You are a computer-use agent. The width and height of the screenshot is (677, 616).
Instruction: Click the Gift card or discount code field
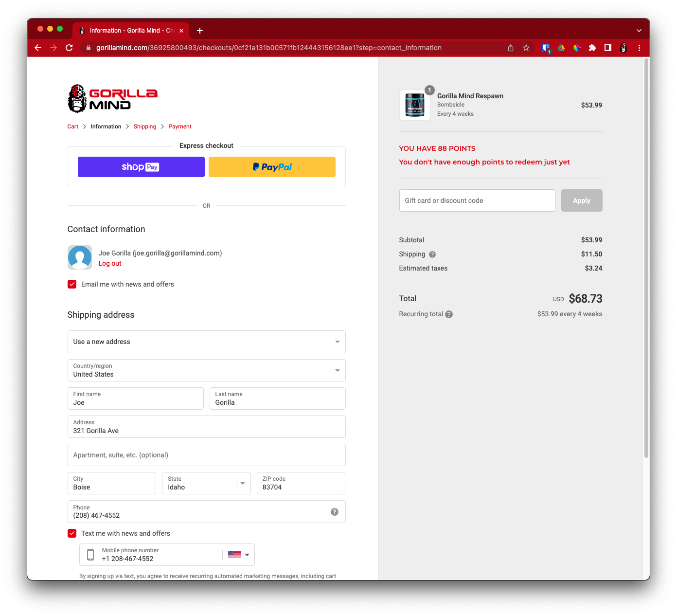click(477, 200)
